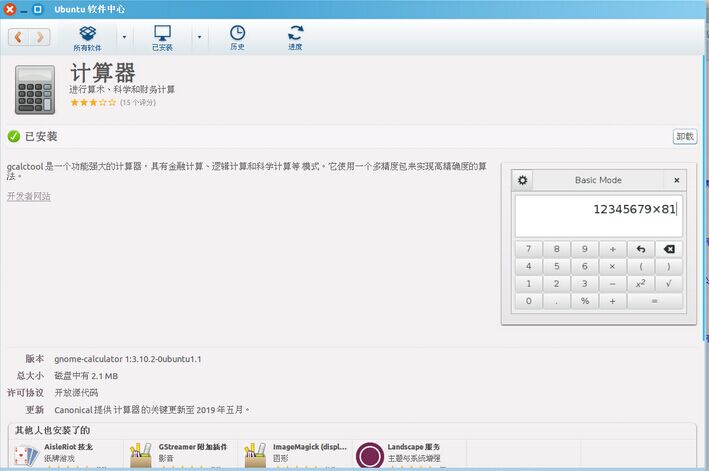Click the gear icon in calculator screenshot
Viewport: 709px width, 471px height.
(522, 180)
